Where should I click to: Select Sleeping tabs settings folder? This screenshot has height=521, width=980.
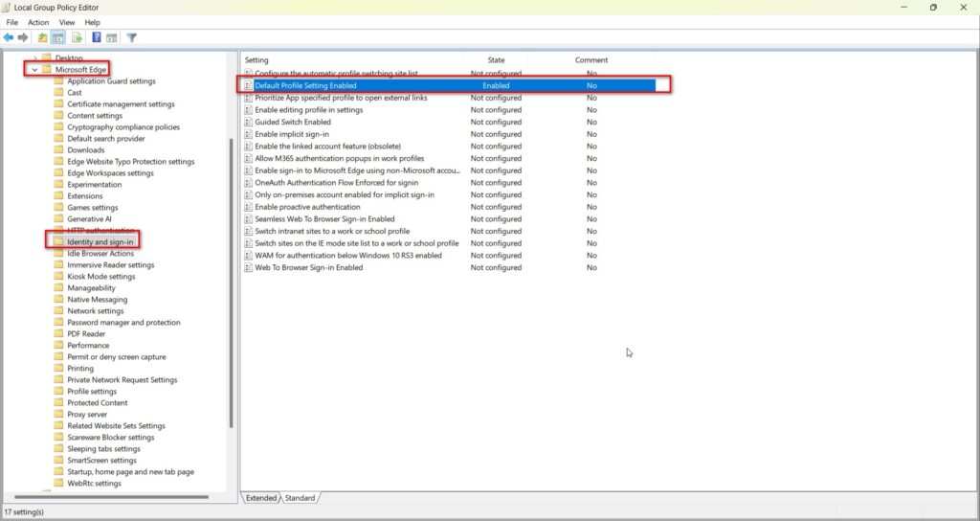click(103, 449)
